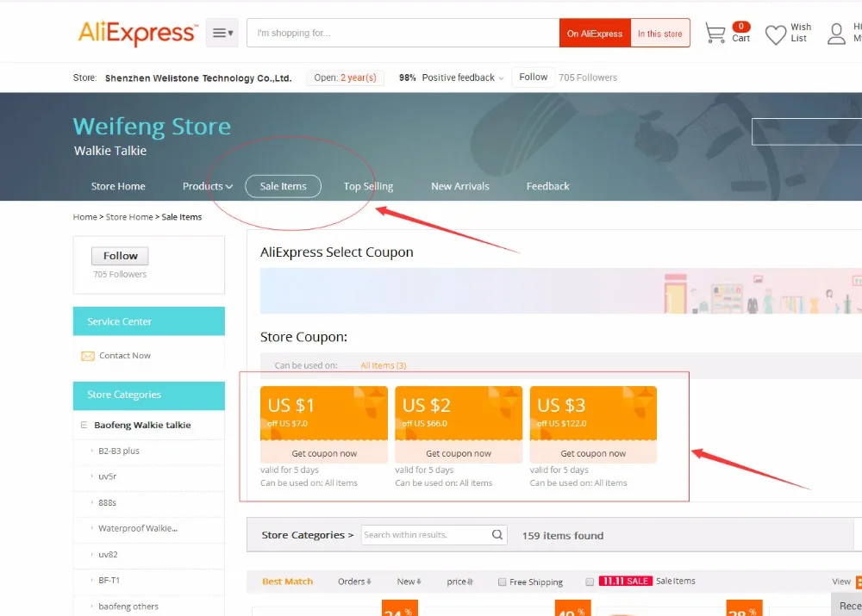
Task: Open the BF-T1 category
Action: tap(109, 581)
